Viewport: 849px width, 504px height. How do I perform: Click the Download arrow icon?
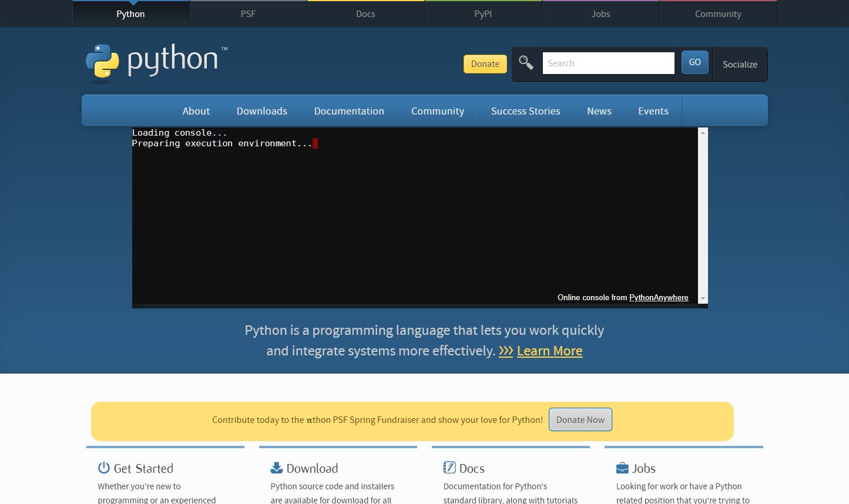(x=277, y=468)
